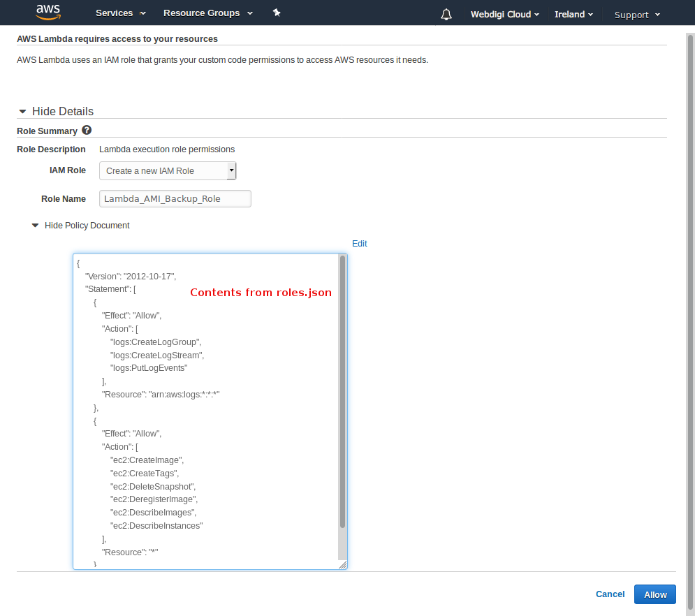Open the Services menu
This screenshot has width=695, height=616.
121,13
